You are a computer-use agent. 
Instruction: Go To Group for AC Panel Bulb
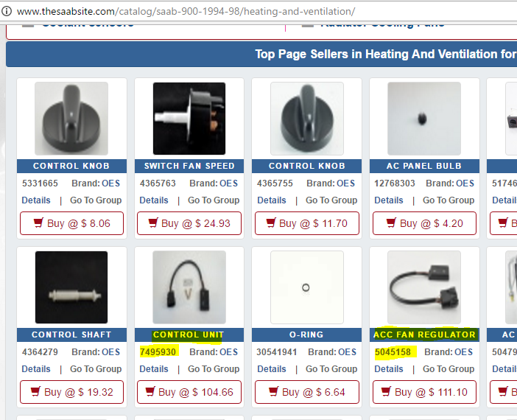tap(449, 200)
